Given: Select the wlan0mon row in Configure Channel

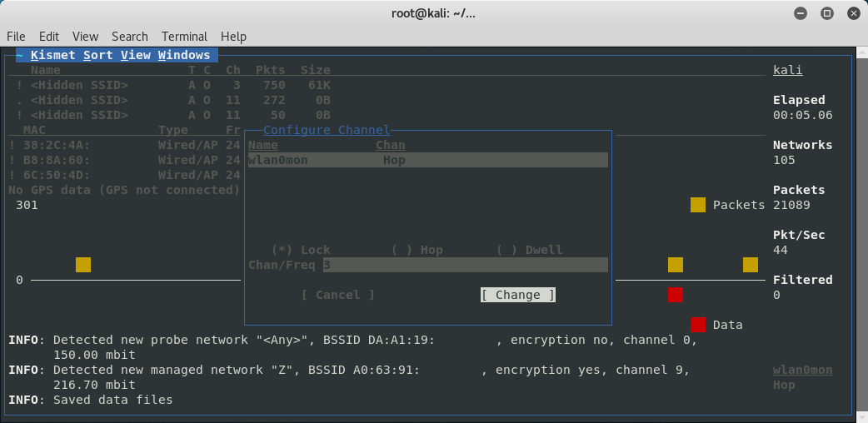Looking at the screenshot, I should (x=428, y=160).
